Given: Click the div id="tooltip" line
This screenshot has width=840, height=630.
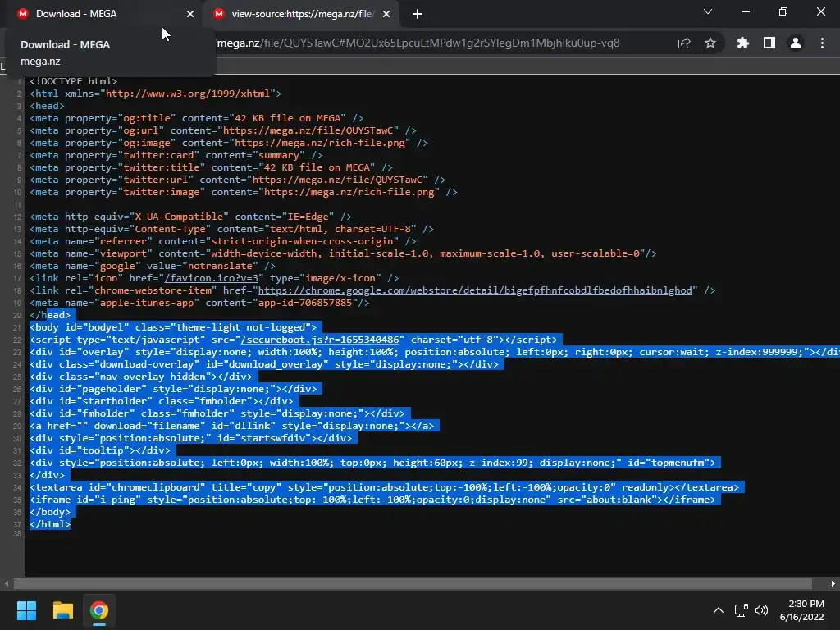Looking at the screenshot, I should [x=99, y=450].
